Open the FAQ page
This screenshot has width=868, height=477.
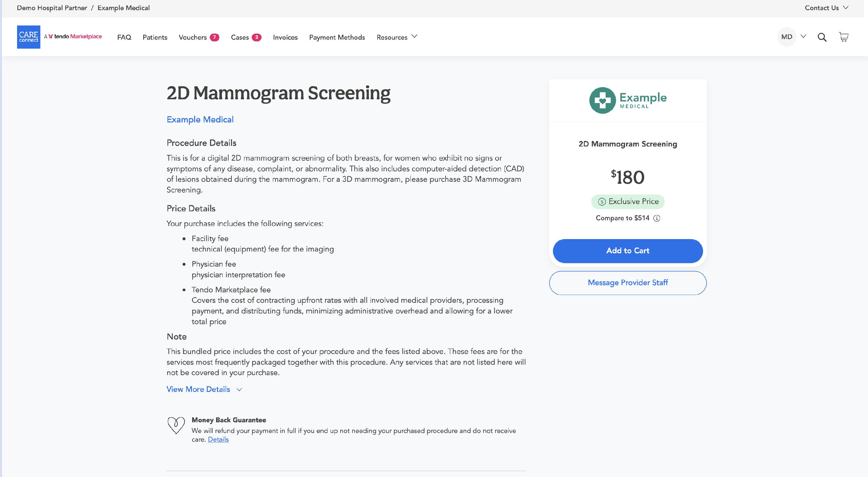[x=124, y=37]
